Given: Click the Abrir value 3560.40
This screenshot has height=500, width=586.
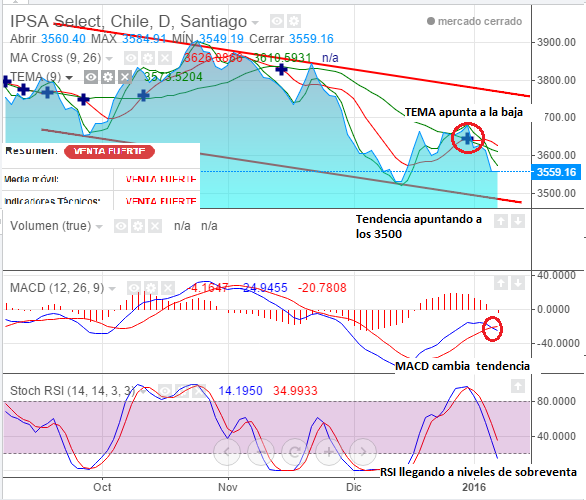Looking at the screenshot, I should (x=63, y=39).
